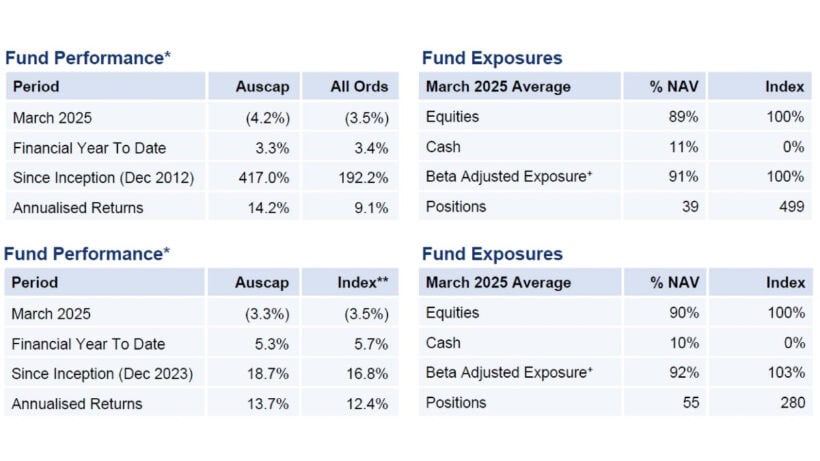The image size is (820, 461).
Task: Select the 18.7% since inception value
Action: (x=271, y=374)
